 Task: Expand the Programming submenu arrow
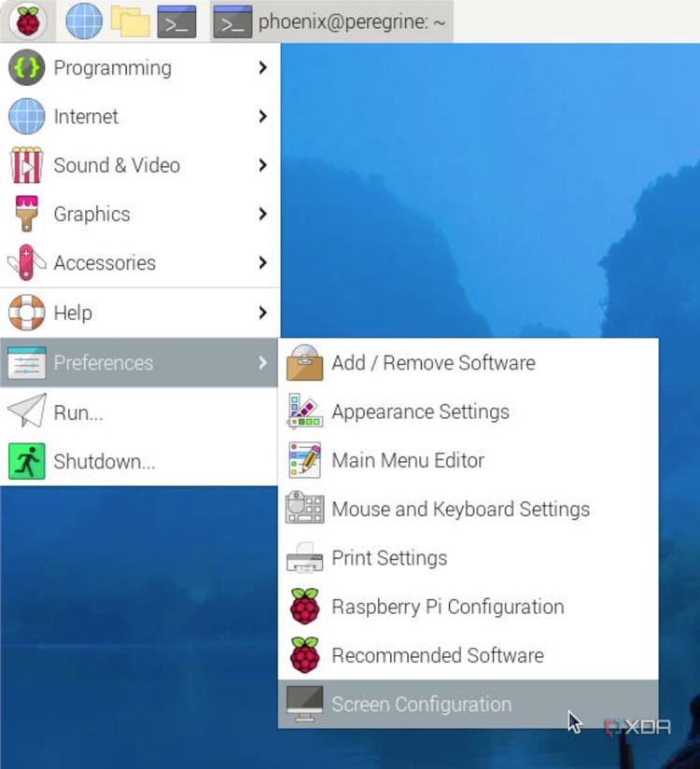[263, 67]
